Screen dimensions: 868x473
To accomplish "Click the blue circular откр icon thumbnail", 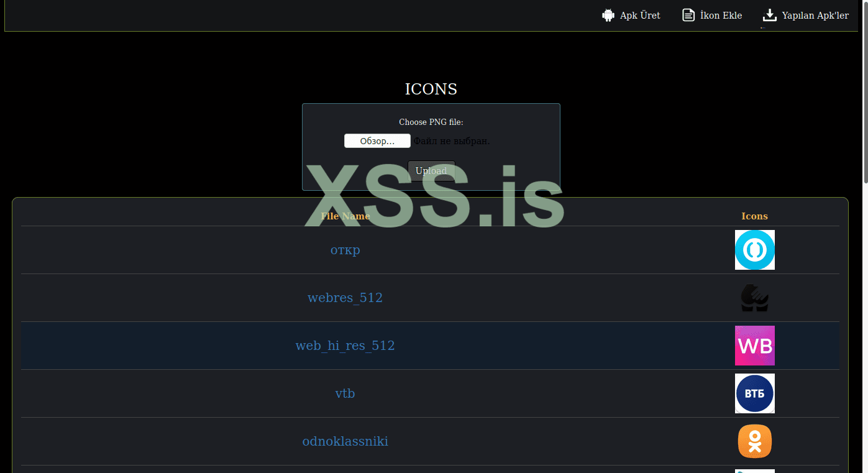I will pyautogui.click(x=755, y=250).
